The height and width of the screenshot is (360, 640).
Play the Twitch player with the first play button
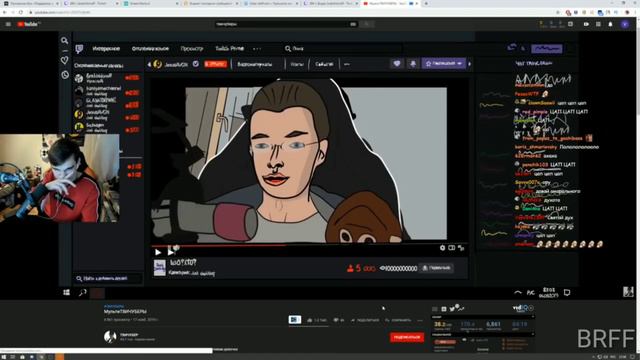tap(158, 252)
